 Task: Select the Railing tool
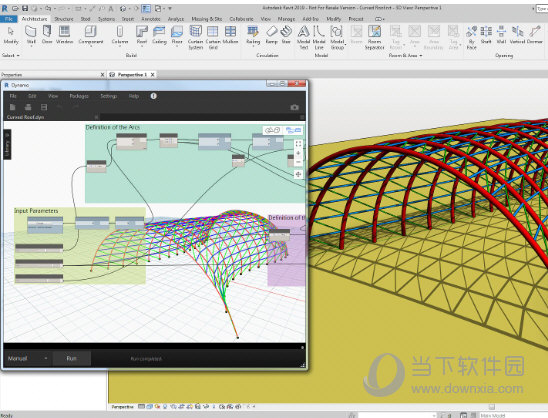pos(253,35)
